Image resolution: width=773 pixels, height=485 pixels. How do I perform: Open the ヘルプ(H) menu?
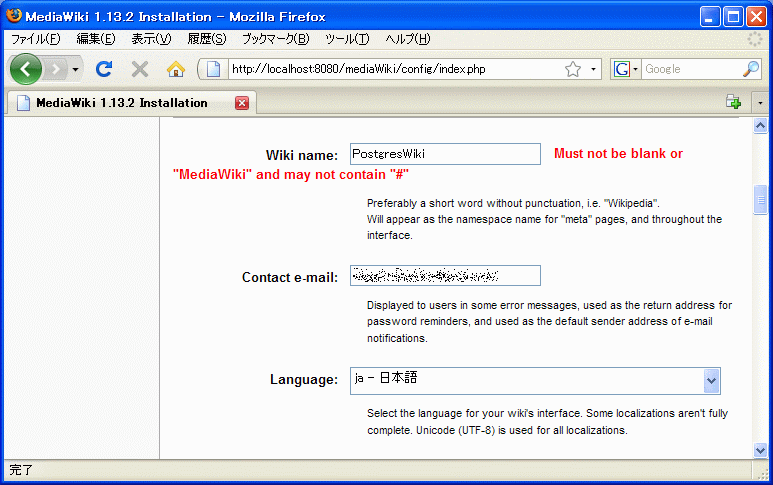click(x=408, y=39)
